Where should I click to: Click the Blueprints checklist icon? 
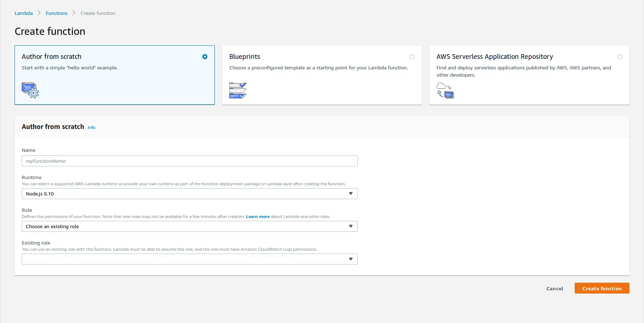(238, 90)
